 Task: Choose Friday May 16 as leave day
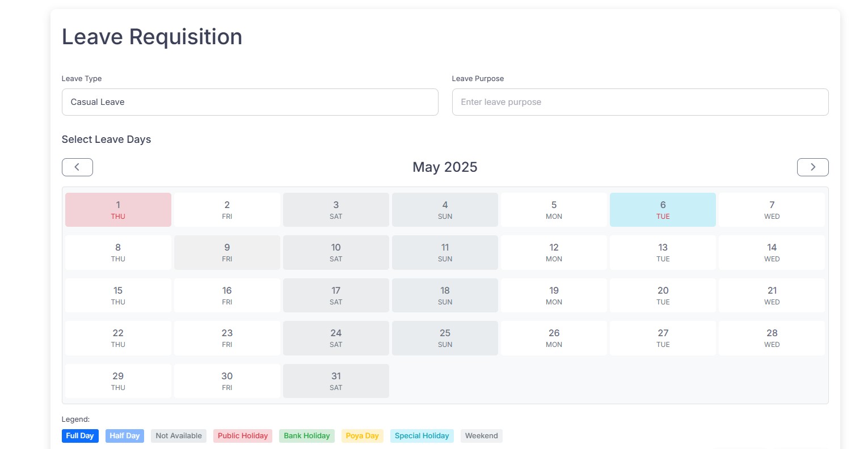pos(227,295)
